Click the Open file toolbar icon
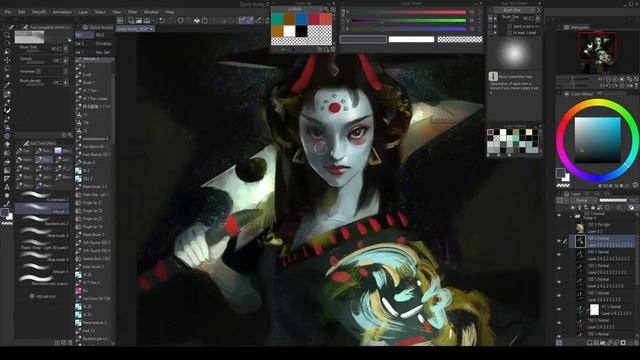 [x=139, y=20]
